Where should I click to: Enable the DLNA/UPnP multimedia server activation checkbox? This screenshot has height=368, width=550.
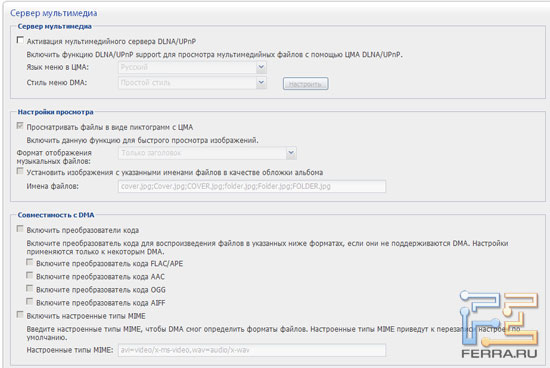(x=20, y=40)
